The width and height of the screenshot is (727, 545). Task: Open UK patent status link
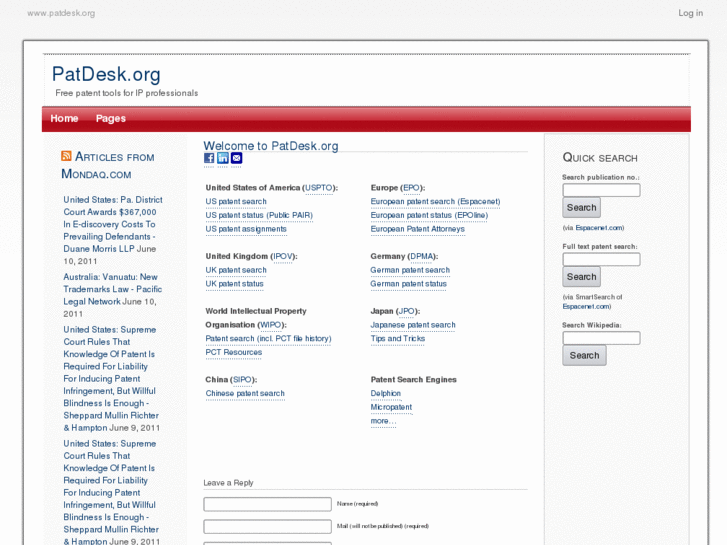[x=234, y=284]
